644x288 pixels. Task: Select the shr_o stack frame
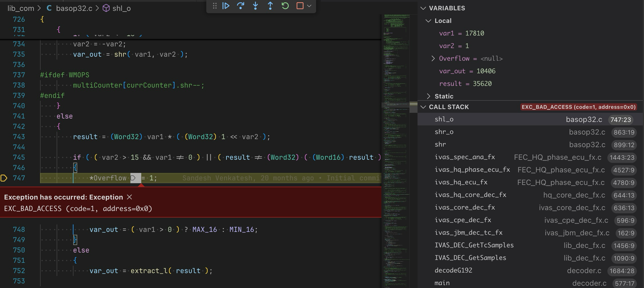coord(444,132)
